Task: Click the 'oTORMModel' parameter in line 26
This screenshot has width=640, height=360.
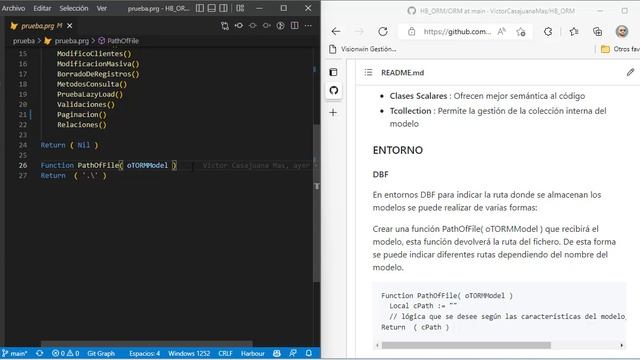Action: [x=147, y=165]
